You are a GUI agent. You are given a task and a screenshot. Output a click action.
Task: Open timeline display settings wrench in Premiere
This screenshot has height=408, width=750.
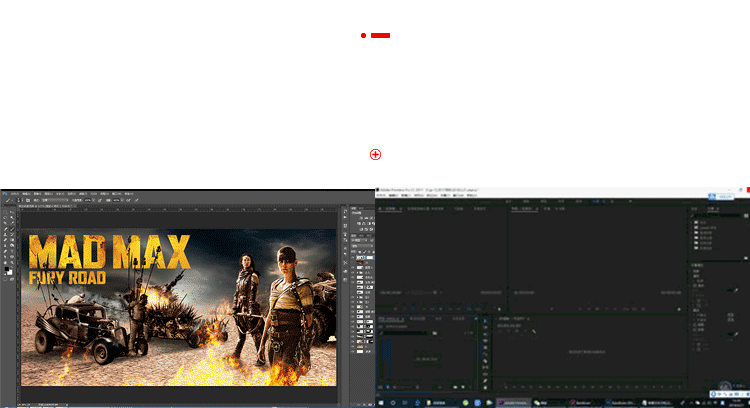(x=534, y=331)
